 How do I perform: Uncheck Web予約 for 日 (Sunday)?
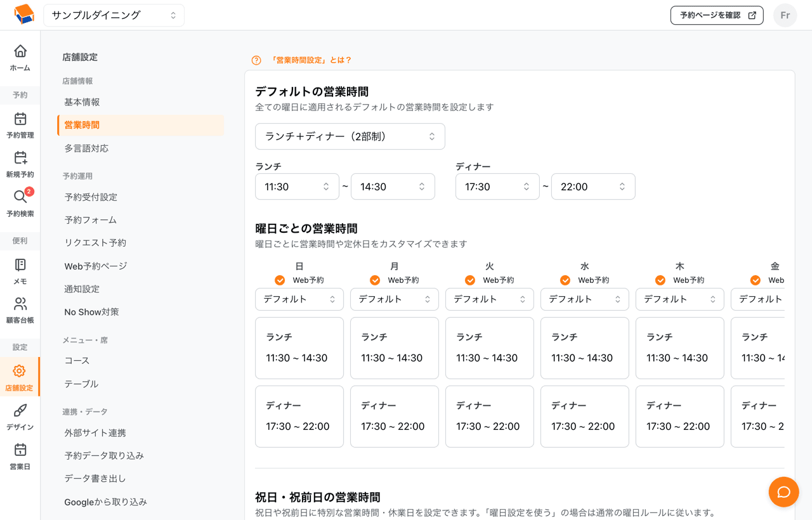point(280,280)
